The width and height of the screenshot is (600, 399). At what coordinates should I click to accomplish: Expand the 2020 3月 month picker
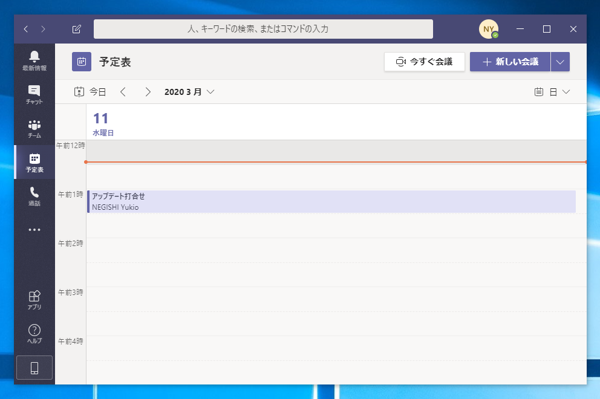coord(189,92)
